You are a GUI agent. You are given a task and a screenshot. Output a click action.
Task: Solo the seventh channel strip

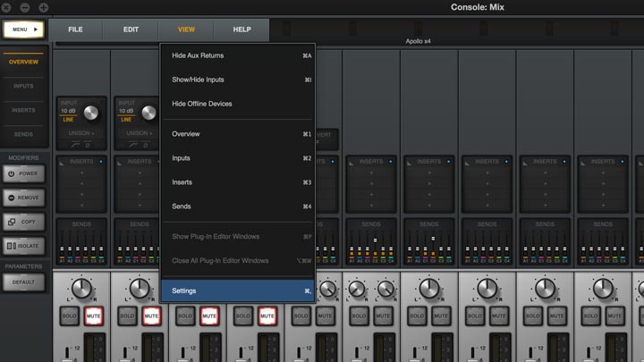pos(417,316)
